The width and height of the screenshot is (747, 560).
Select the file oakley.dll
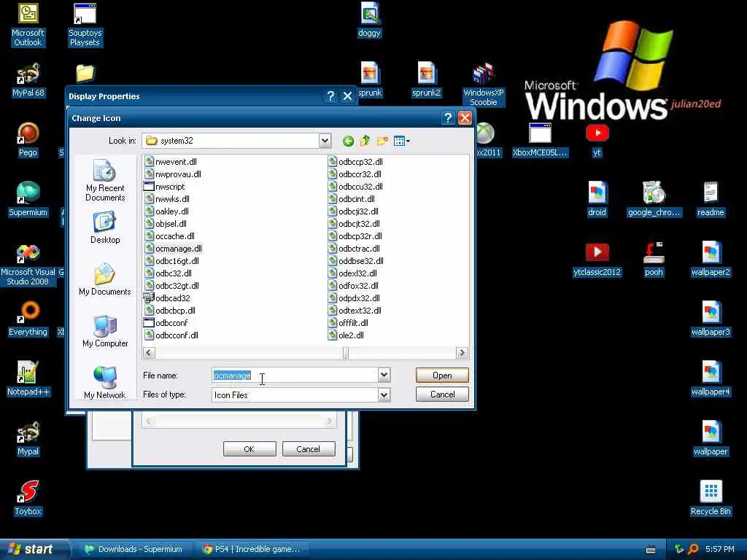pos(167,211)
